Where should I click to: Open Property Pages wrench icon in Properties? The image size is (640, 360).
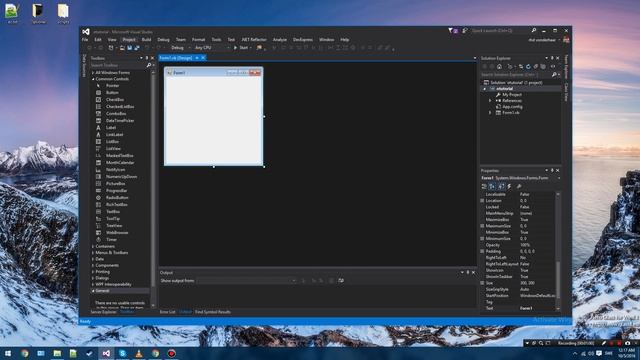pyautogui.click(x=519, y=186)
